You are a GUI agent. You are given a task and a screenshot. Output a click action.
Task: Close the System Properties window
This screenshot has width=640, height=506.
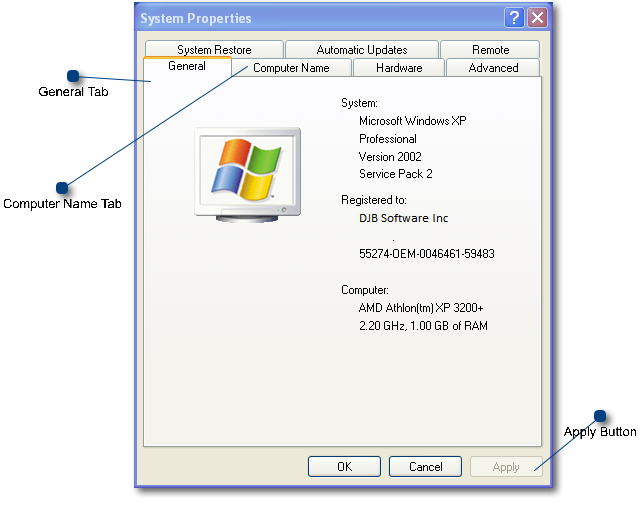point(537,18)
